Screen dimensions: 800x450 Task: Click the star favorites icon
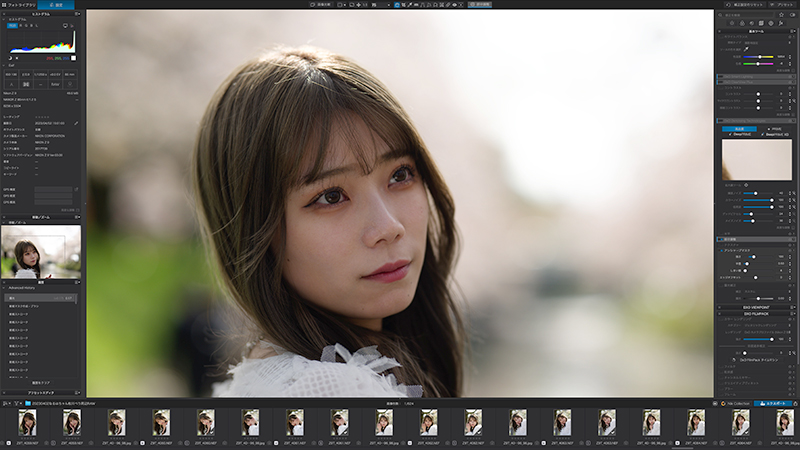coord(781,15)
